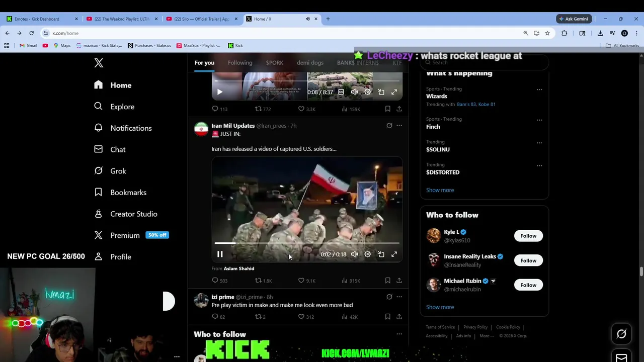644x362 pixels.
Task: Open Chrome downloads icon
Action: [600, 33]
